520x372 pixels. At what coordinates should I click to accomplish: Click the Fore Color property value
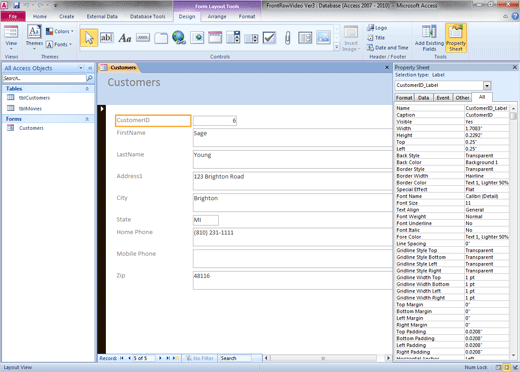[487, 237]
